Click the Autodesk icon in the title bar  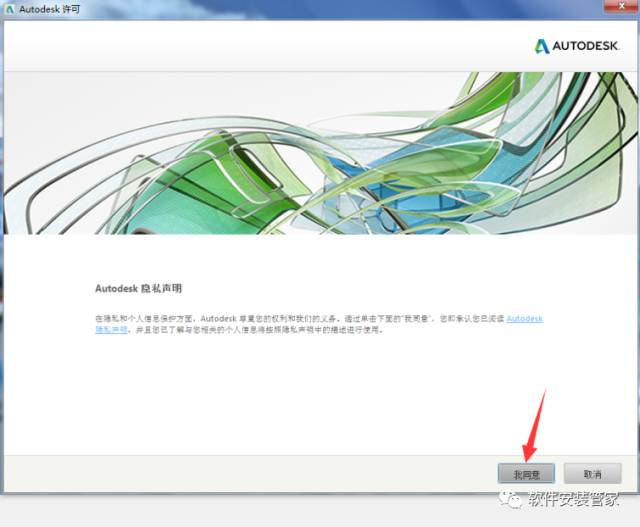point(12,9)
